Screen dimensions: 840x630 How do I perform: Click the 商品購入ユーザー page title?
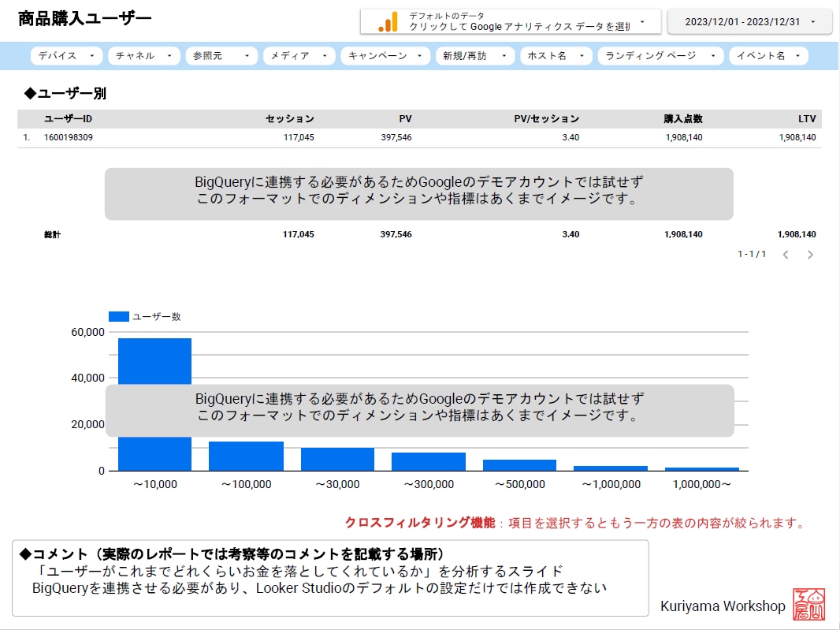coord(84,19)
